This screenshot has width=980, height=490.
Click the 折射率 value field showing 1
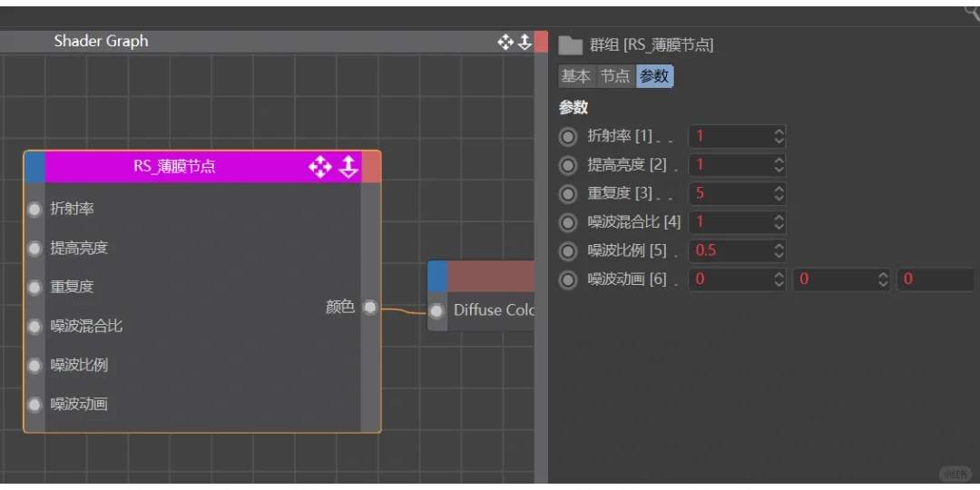[x=737, y=136]
